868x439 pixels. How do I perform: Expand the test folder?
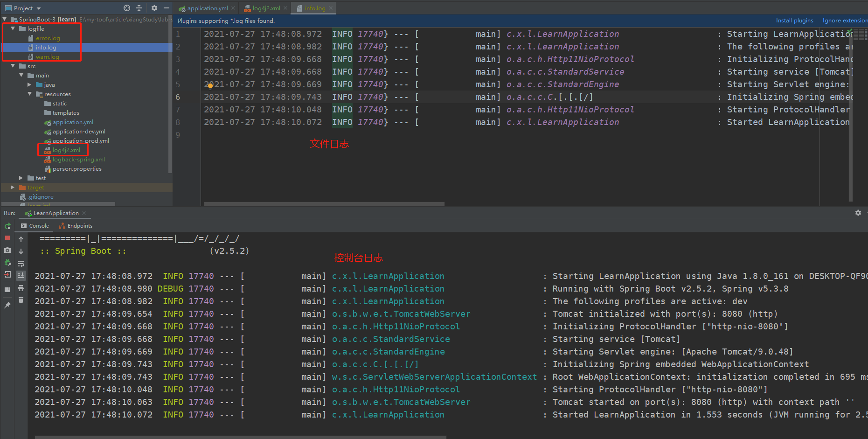click(21, 178)
